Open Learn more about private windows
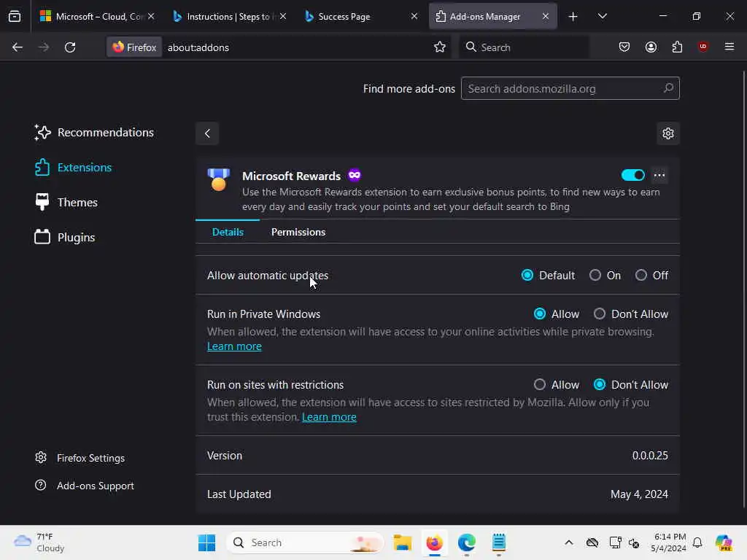Screen dimensions: 747x560 tap(234, 346)
